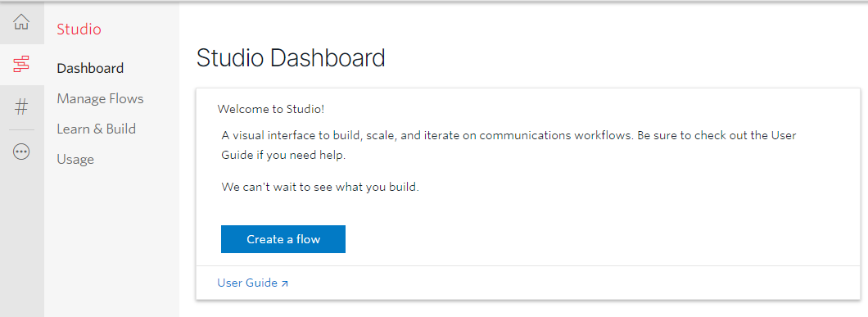Viewport: 868px width, 317px height.
Task: Select Dashboard in the Studio menu
Action: 90,68
